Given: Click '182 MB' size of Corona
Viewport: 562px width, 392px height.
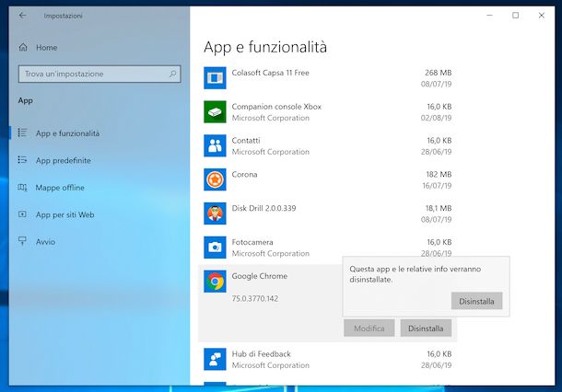Looking at the screenshot, I should tap(439, 174).
